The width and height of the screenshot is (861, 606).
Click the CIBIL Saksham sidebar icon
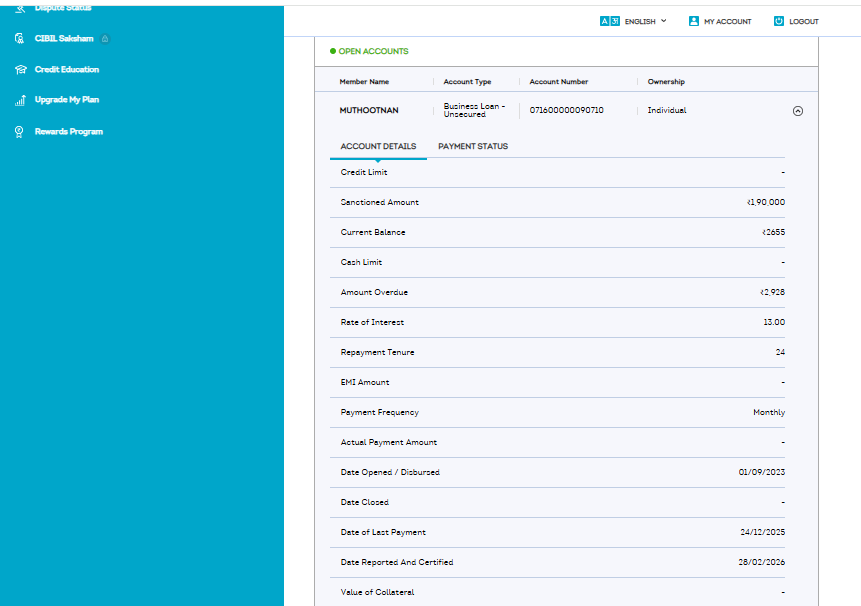pos(20,39)
